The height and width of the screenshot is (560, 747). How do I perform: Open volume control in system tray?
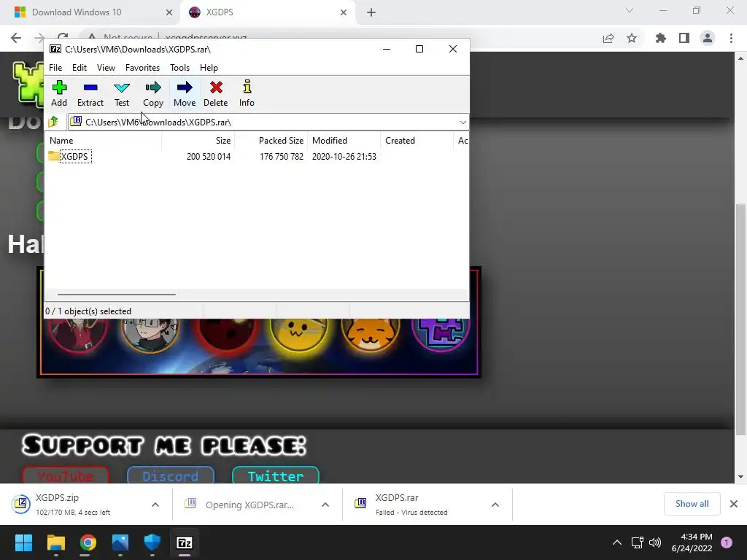(656, 542)
